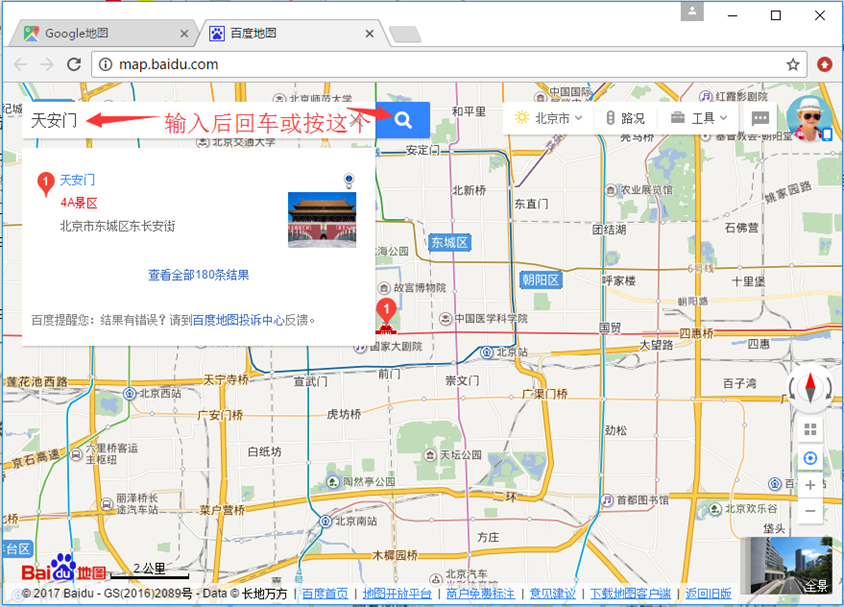Image resolution: width=844 pixels, height=607 pixels.
Task: Open the 百度首页 footer link
Action: click(325, 594)
